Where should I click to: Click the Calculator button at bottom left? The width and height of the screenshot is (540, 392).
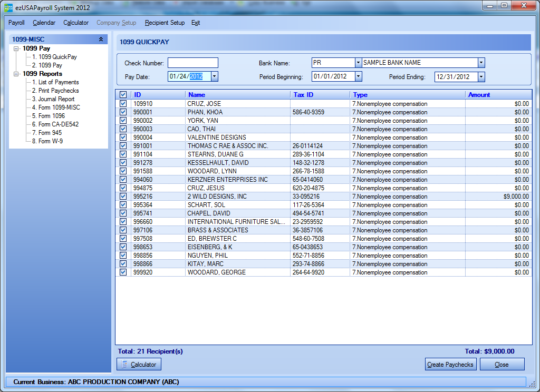click(139, 364)
